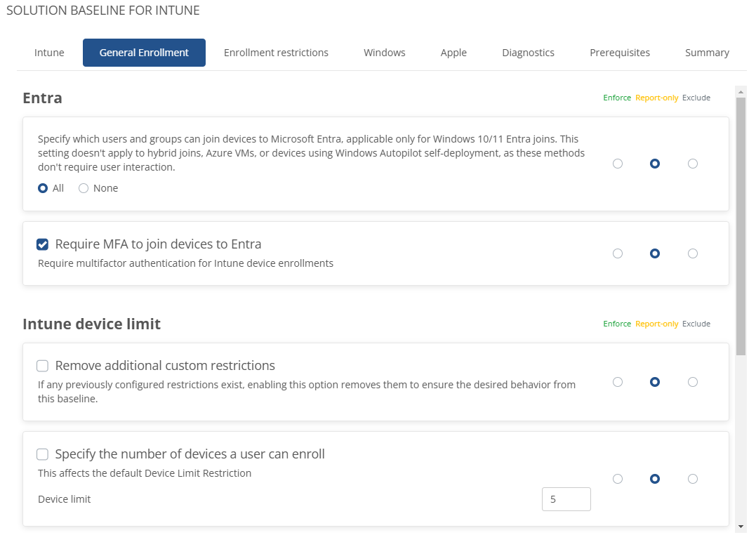Go to the Apple tab

click(x=453, y=53)
